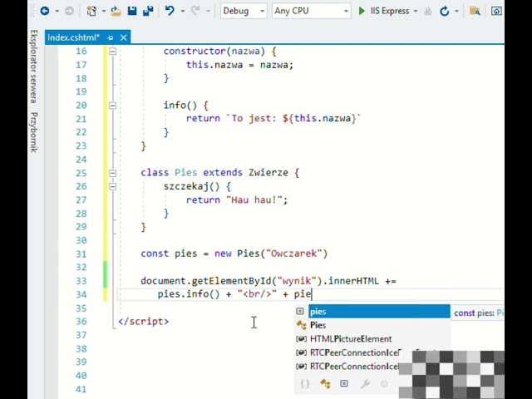The height and width of the screenshot is (399, 532).
Task: Open the Navigate Backward dropdown arrow
Action: pyautogui.click(x=57, y=11)
